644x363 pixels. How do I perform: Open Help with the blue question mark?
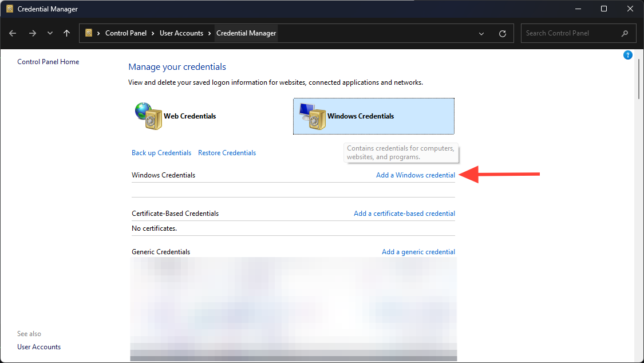point(627,55)
